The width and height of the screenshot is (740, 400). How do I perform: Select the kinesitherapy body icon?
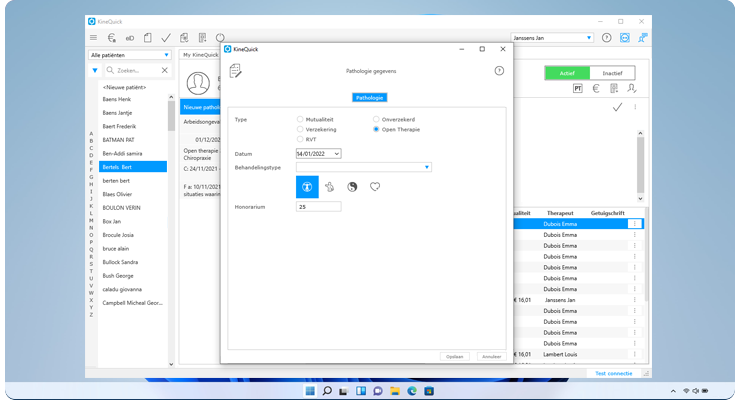307,187
